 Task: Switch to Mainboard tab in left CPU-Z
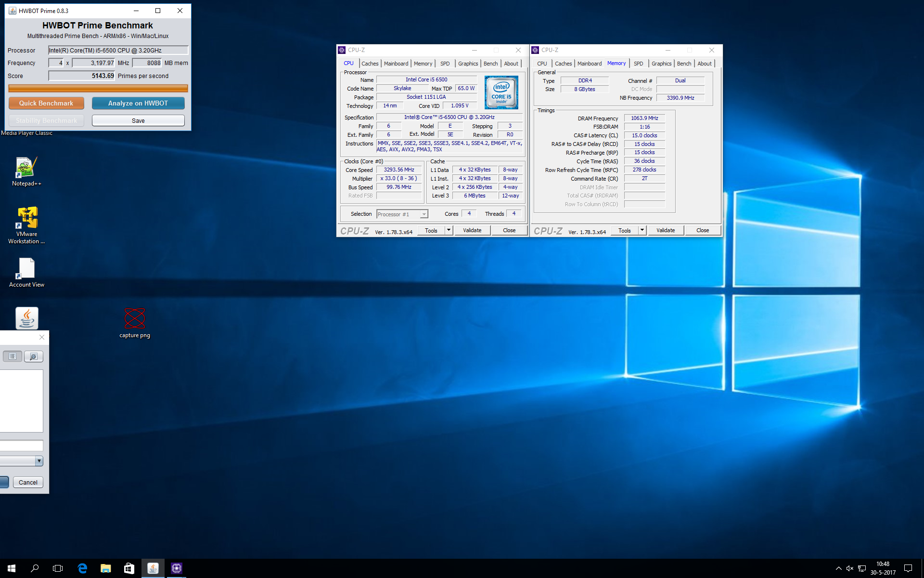pyautogui.click(x=396, y=64)
